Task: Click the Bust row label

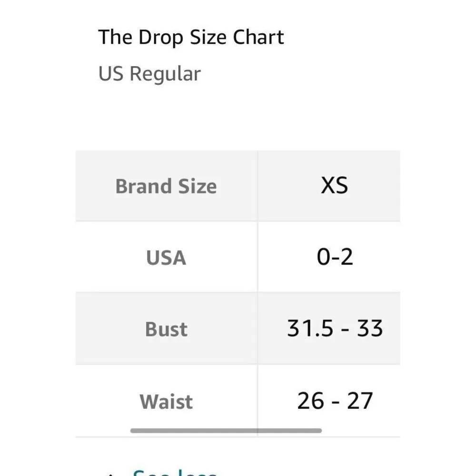Action: point(166,329)
